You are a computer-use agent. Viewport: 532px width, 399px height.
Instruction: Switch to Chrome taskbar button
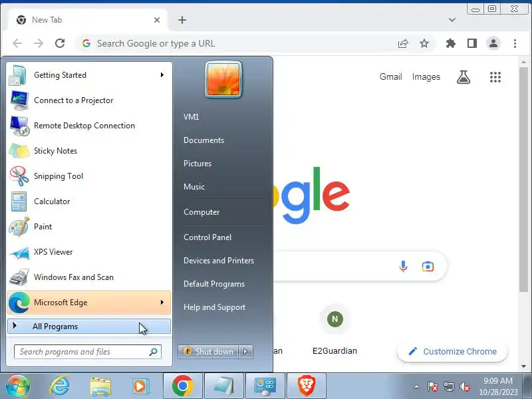click(x=182, y=386)
